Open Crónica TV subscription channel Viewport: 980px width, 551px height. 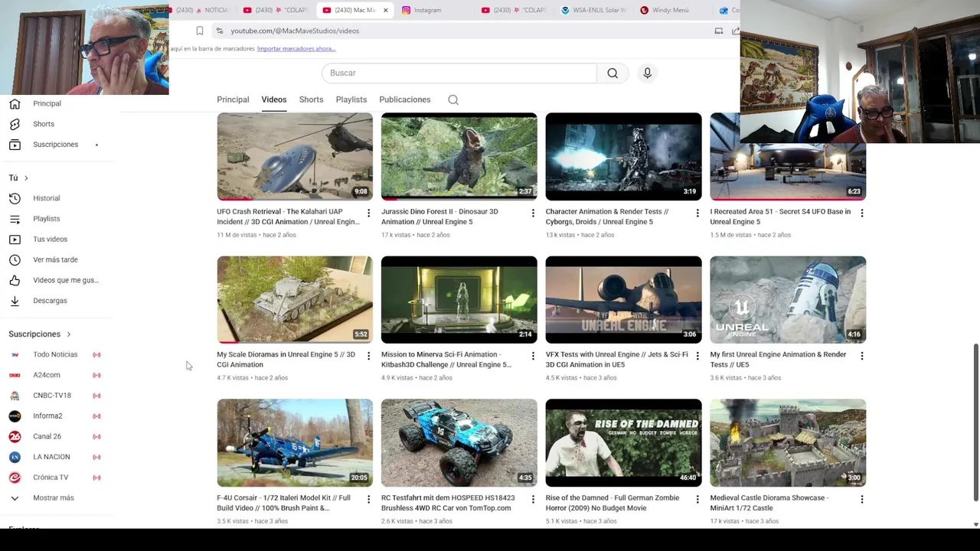tap(51, 478)
